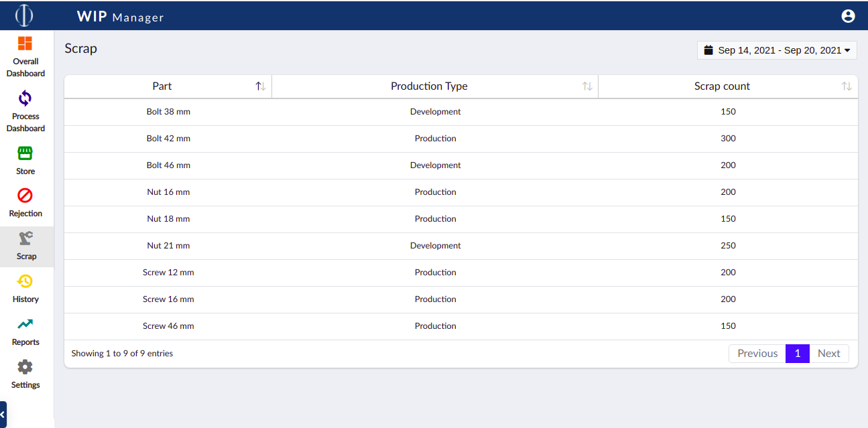This screenshot has height=428, width=868.
Task: Select Development in the Bolt 38 mm row
Action: click(436, 112)
